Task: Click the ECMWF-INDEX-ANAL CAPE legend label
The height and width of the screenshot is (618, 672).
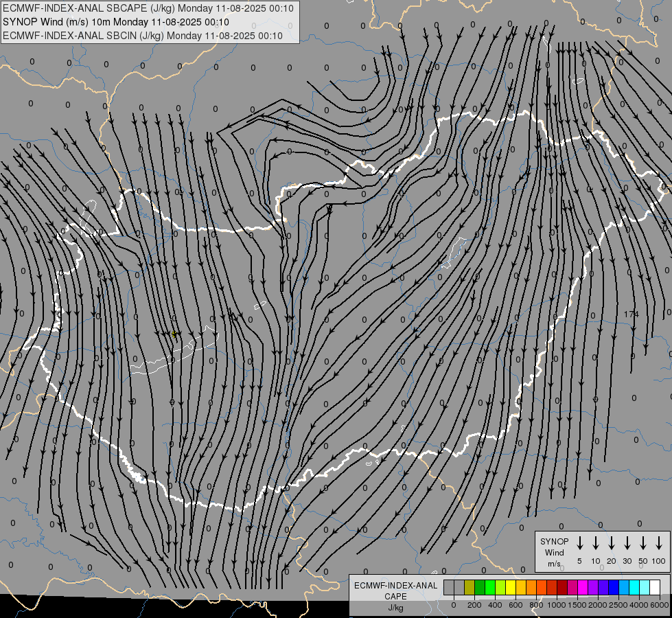Action: tap(395, 591)
